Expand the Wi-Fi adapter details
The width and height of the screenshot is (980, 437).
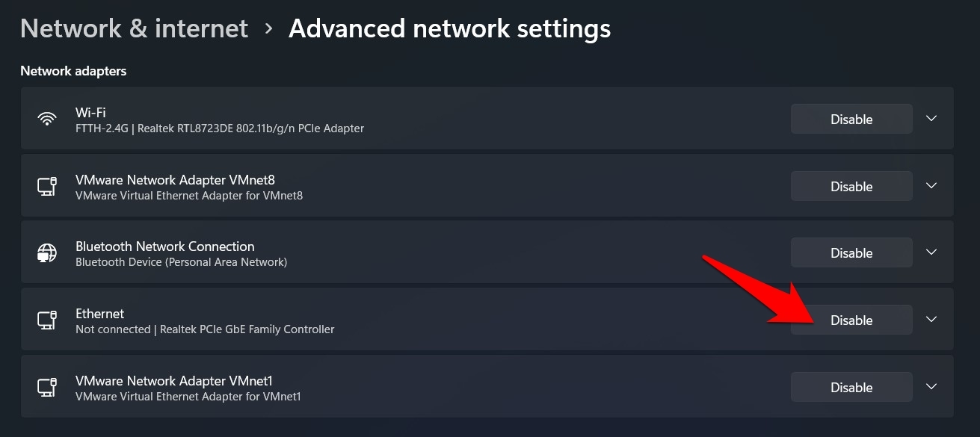931,118
